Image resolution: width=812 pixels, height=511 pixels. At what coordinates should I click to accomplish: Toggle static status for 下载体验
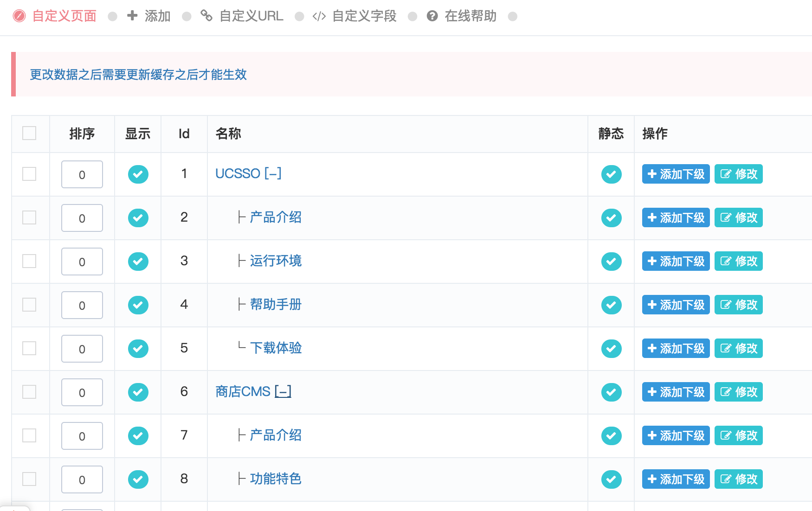coord(612,349)
